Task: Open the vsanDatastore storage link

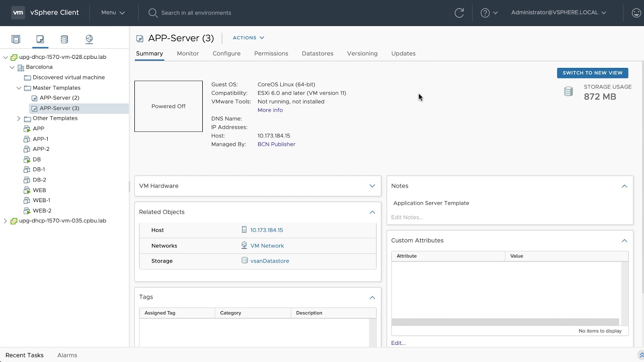Action: click(x=270, y=261)
